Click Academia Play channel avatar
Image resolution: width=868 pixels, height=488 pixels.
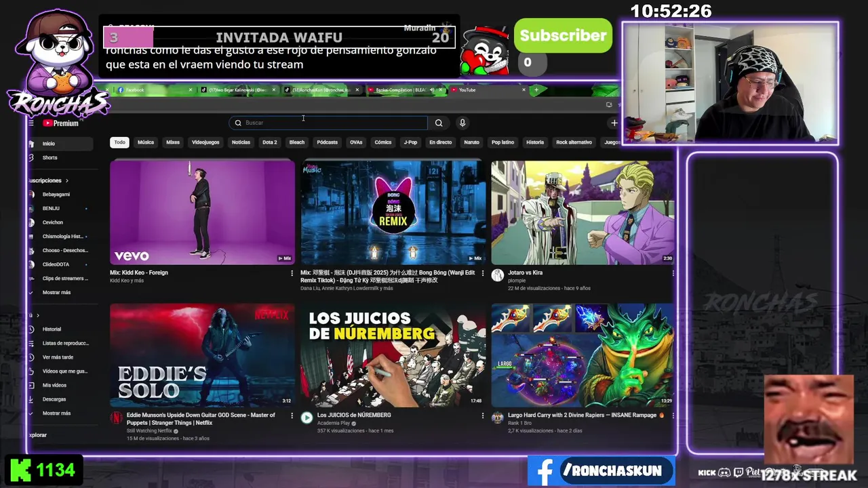(307, 418)
